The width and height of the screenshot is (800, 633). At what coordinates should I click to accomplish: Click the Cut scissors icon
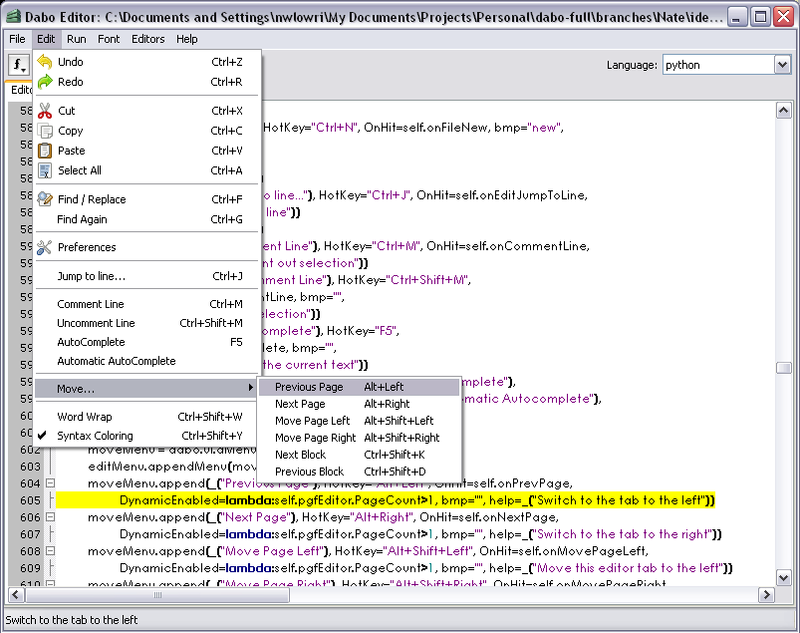coord(44,111)
